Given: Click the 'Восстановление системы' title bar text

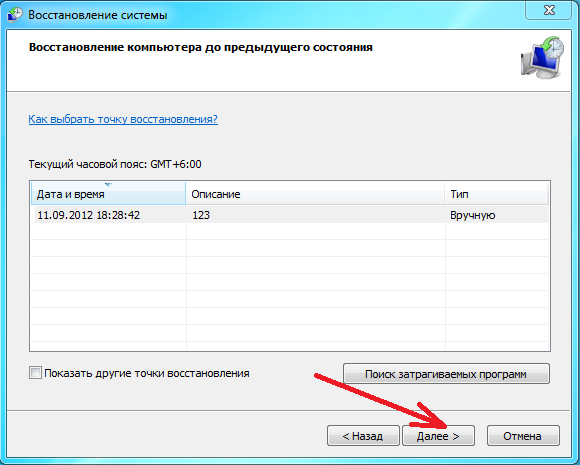Looking at the screenshot, I should (98, 15).
